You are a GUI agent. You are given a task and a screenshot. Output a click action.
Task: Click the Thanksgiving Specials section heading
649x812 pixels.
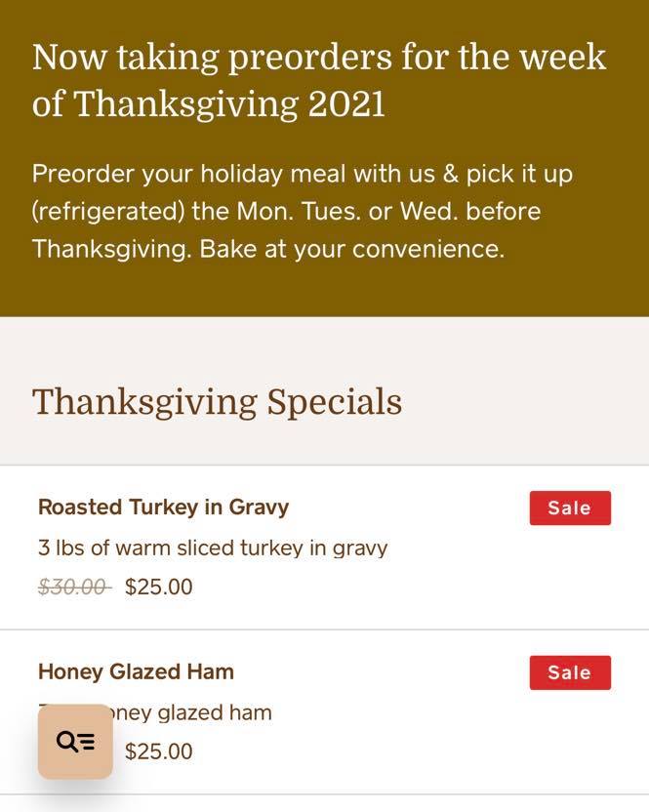pyautogui.click(x=217, y=401)
